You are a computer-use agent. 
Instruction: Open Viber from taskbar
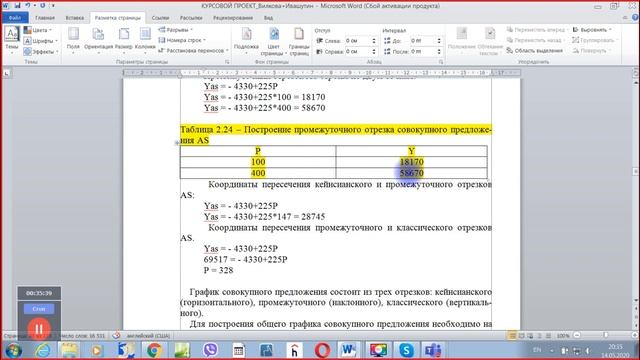[x=210, y=350]
